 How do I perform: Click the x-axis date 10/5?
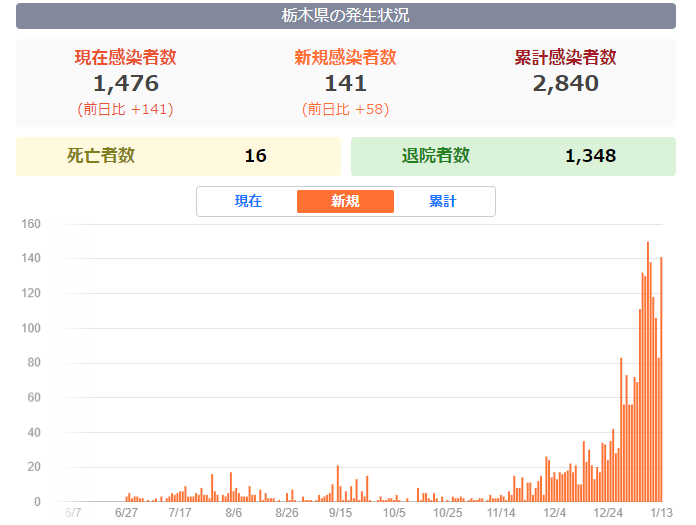(394, 513)
